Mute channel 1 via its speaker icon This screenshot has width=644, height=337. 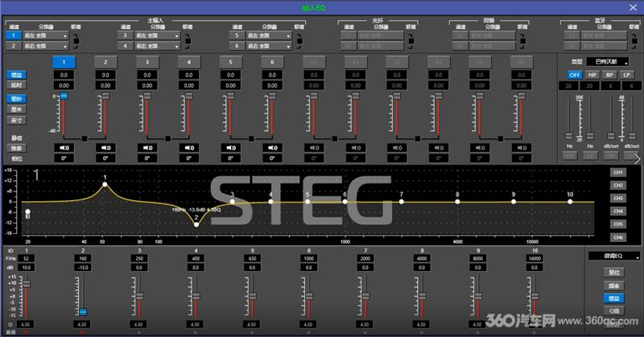[x=64, y=148]
